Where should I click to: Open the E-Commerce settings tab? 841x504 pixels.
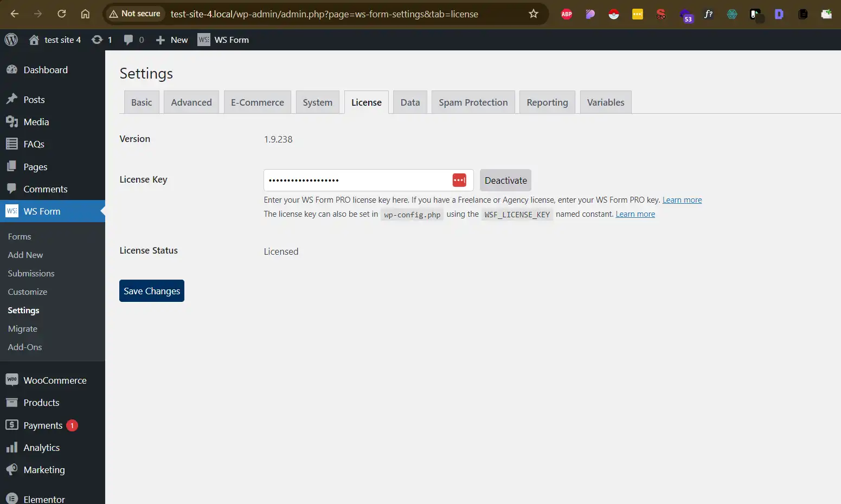(257, 102)
